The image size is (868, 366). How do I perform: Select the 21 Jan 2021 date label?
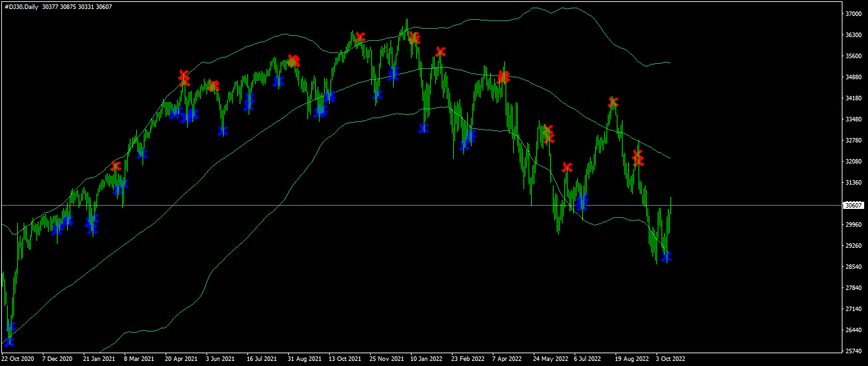(100, 359)
